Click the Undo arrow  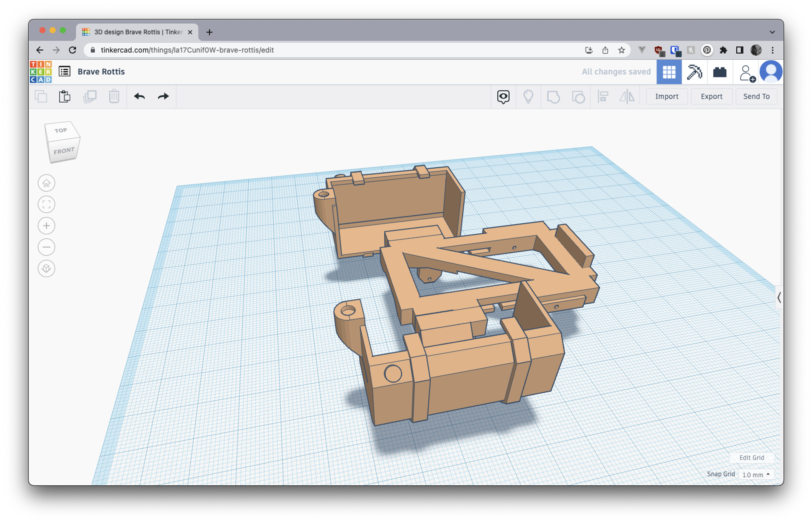tap(139, 96)
